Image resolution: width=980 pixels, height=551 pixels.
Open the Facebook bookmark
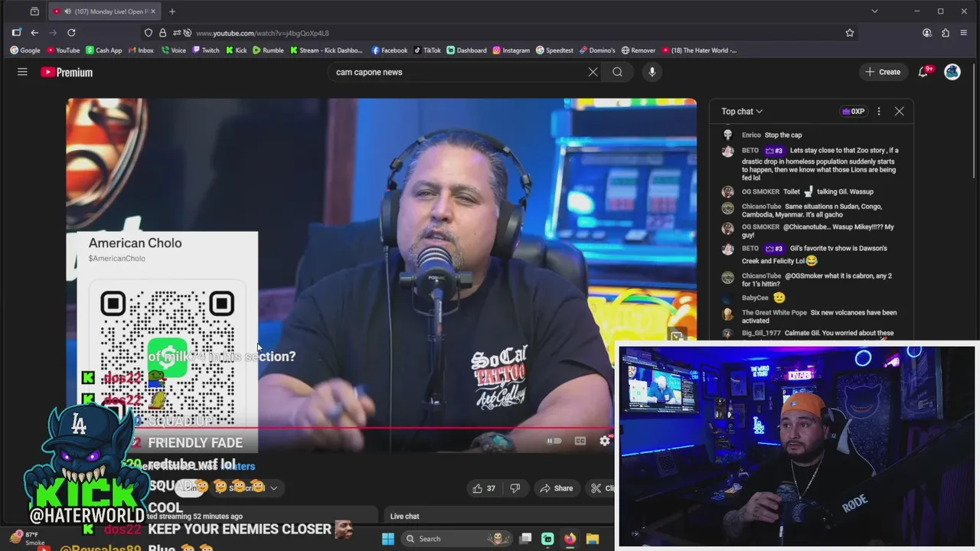(389, 51)
